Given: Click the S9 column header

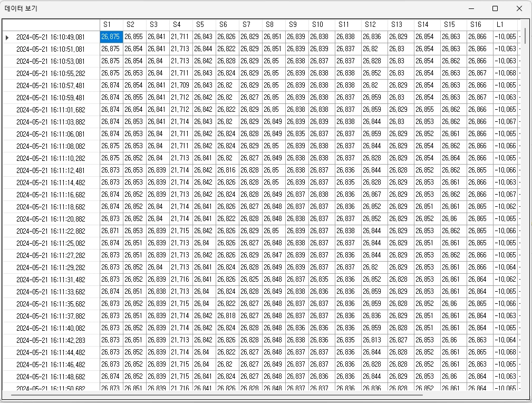Looking at the screenshot, I should [297, 25].
